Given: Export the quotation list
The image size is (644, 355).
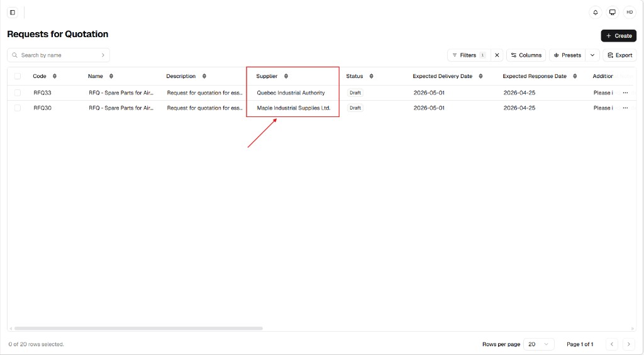Looking at the screenshot, I should (619, 55).
